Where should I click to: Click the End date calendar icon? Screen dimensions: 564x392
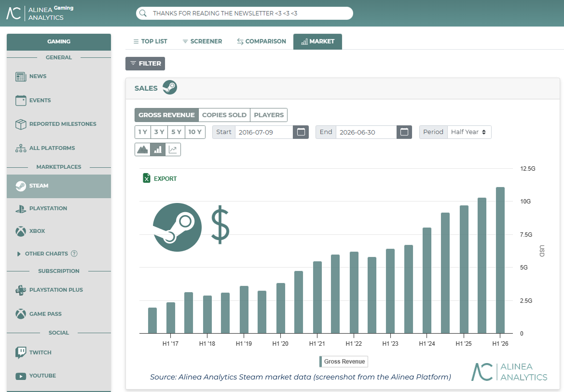[x=404, y=132]
